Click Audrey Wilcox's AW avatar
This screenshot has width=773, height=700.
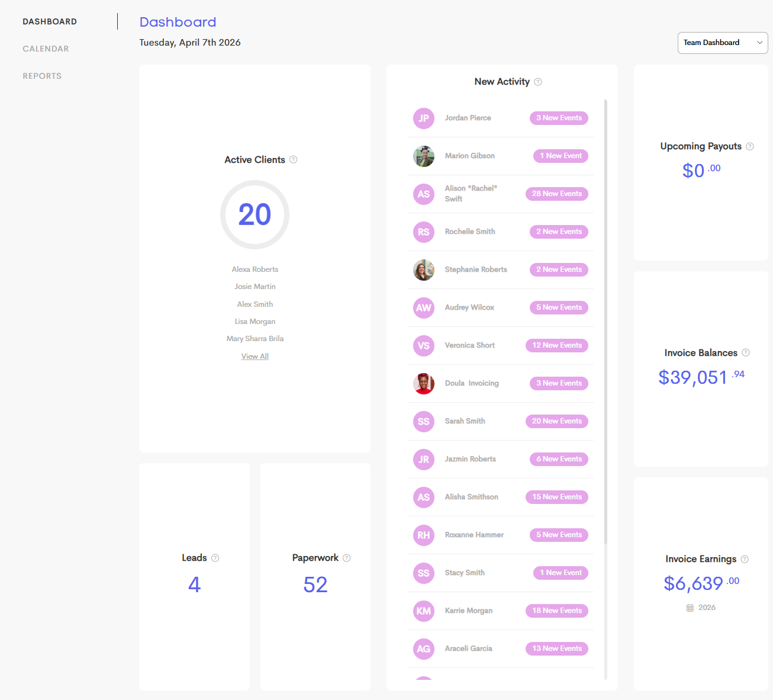(x=424, y=308)
